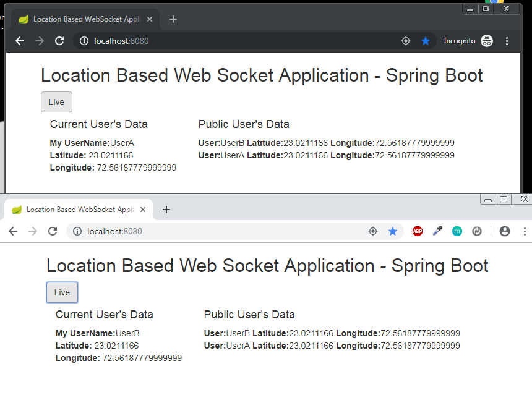
Task: Open the color picker eyedropper extension
Action: pyautogui.click(x=437, y=231)
